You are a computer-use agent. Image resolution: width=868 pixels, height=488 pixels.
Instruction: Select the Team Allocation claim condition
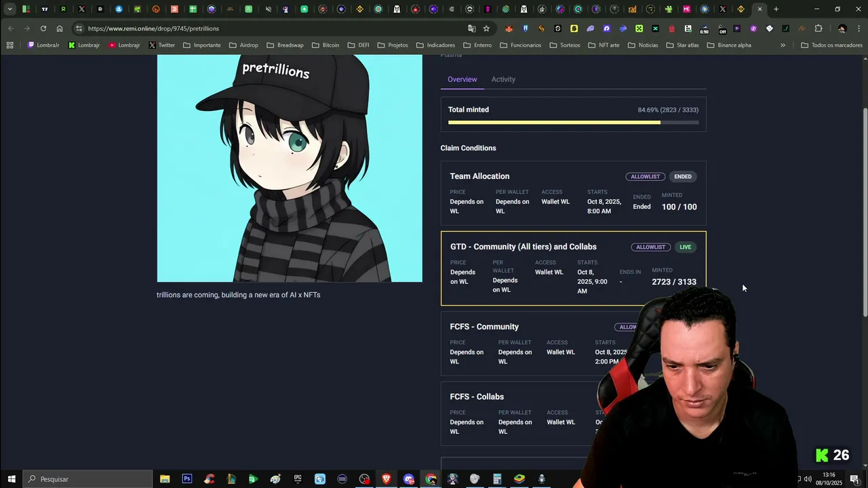(573, 193)
